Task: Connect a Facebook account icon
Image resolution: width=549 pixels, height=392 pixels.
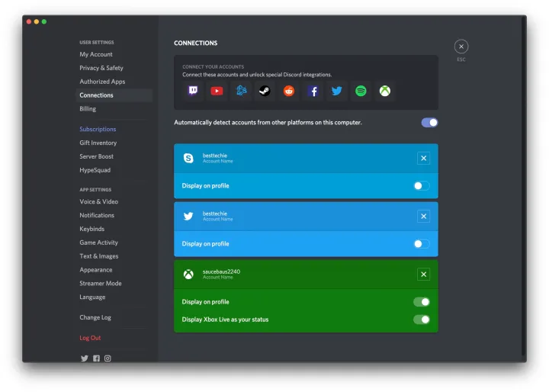Action: point(313,91)
